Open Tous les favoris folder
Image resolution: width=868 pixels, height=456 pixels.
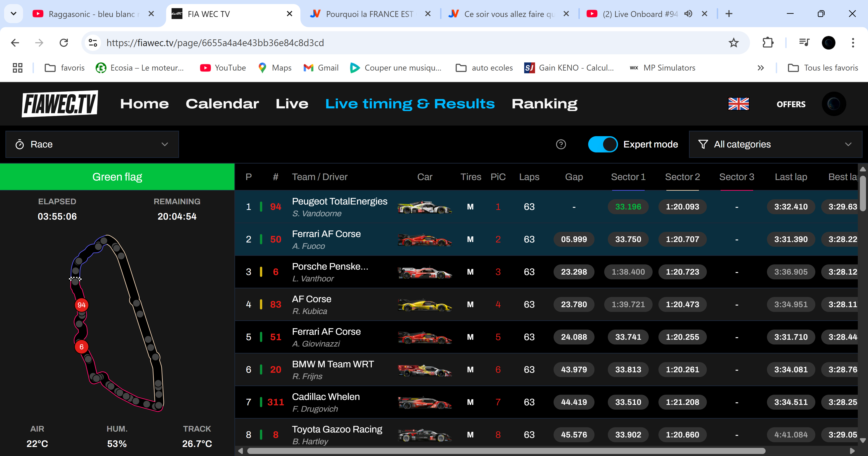coord(823,68)
